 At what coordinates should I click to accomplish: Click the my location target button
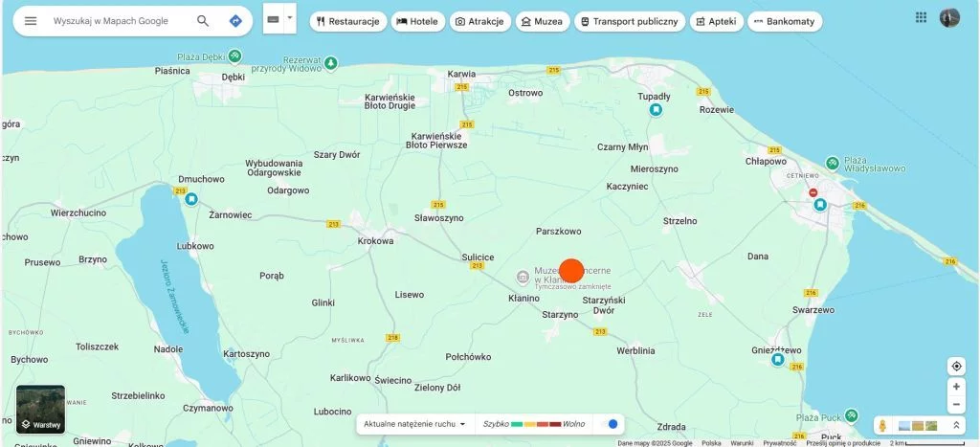coord(955,367)
